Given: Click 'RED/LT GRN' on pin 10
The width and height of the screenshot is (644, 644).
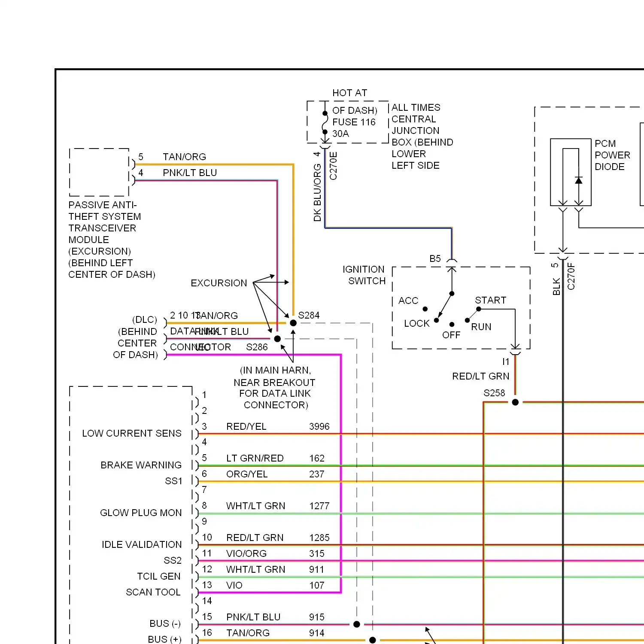Looking at the screenshot, I should (x=255, y=538).
